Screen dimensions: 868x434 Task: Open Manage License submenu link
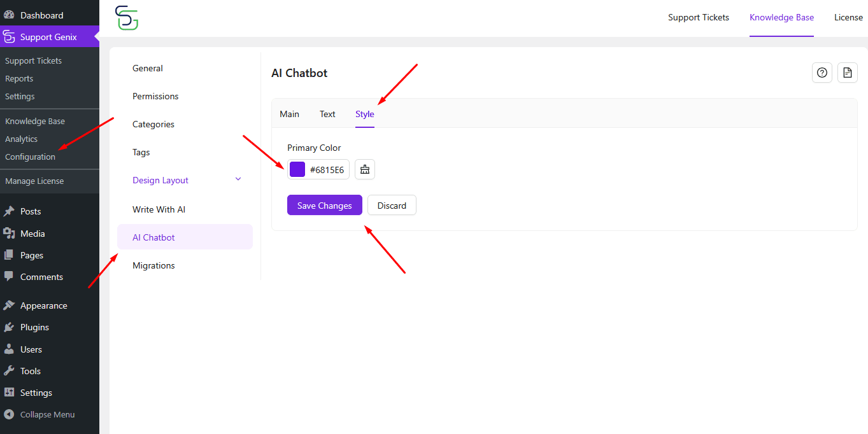pos(34,181)
